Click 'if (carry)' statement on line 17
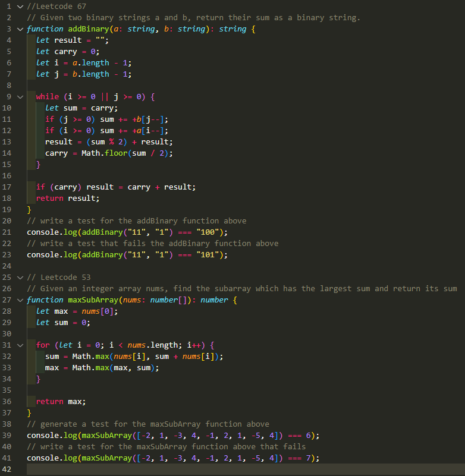 [x=59, y=187]
